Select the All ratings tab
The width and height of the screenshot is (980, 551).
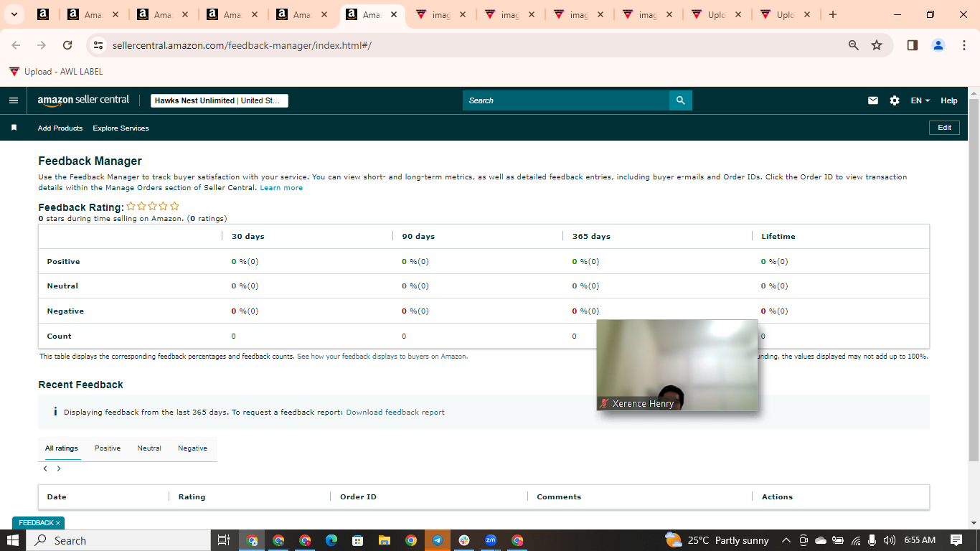pyautogui.click(x=62, y=448)
